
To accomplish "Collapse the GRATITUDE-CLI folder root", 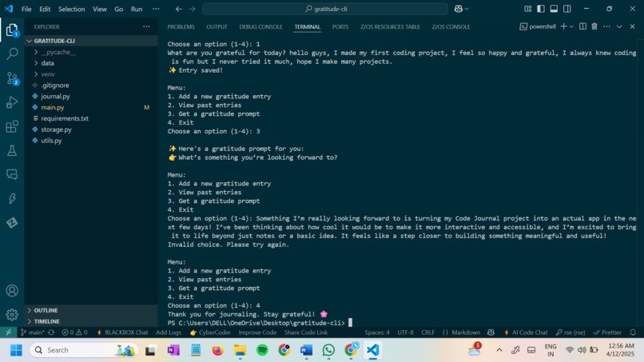I will (x=91, y=41).
